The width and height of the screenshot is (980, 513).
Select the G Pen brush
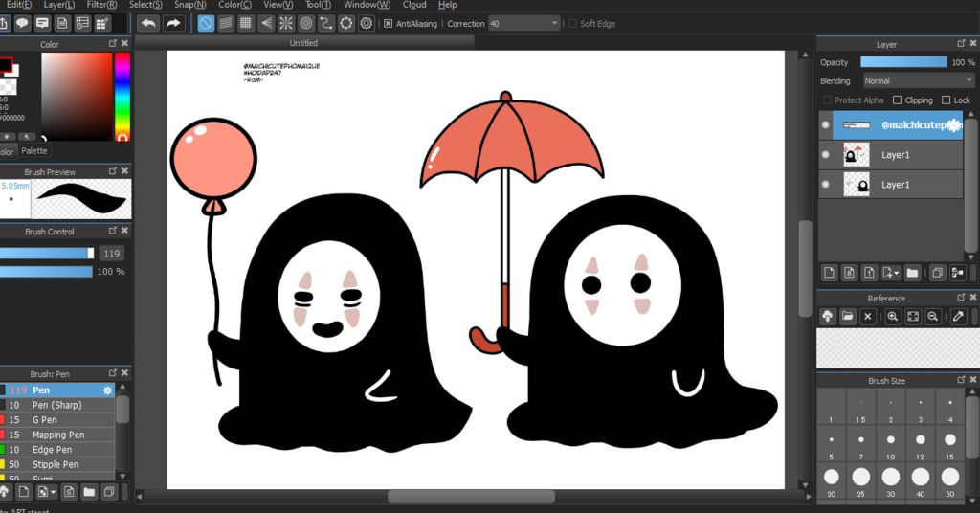58,420
